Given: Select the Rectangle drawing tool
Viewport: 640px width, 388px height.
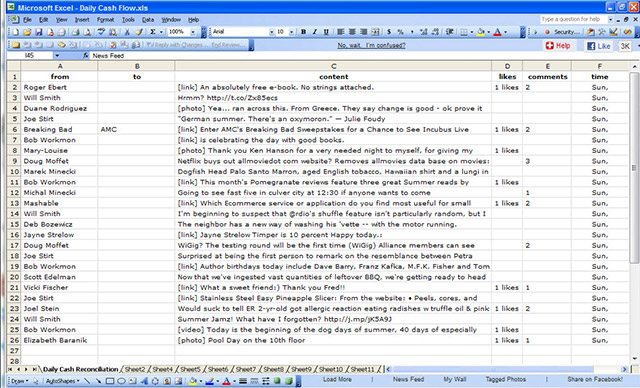Looking at the screenshot, I should [110, 381].
